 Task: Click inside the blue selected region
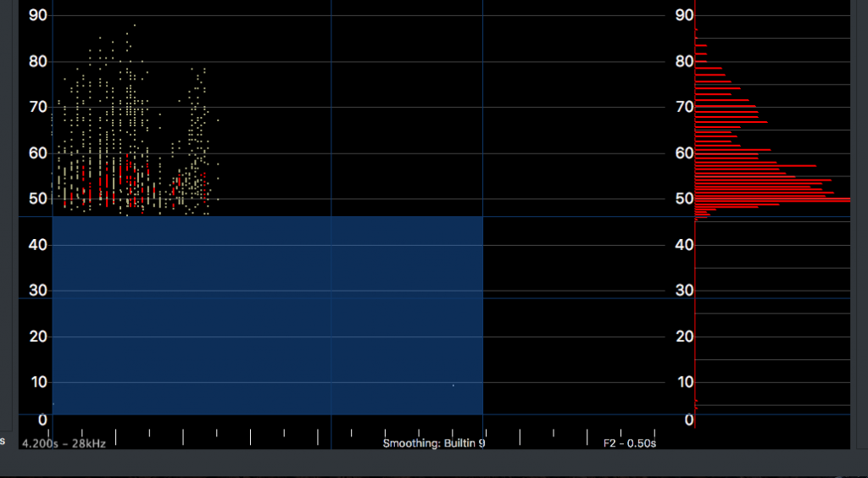[267, 315]
